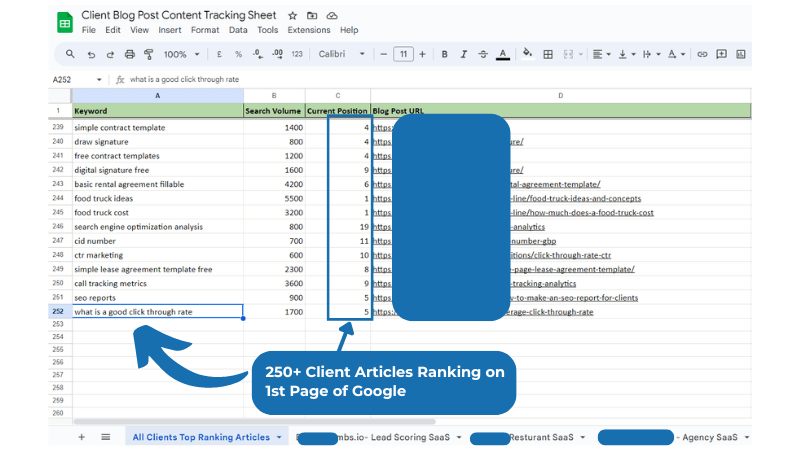Click the font size field showing 11

tap(403, 54)
